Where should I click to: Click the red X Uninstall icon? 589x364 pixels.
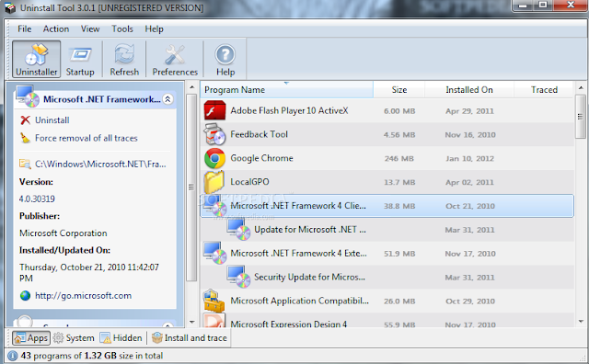(x=25, y=120)
